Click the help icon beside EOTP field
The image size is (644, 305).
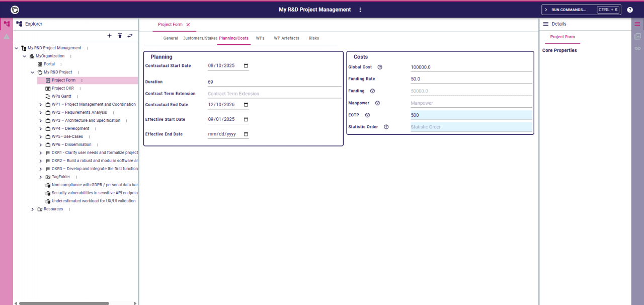click(x=367, y=115)
